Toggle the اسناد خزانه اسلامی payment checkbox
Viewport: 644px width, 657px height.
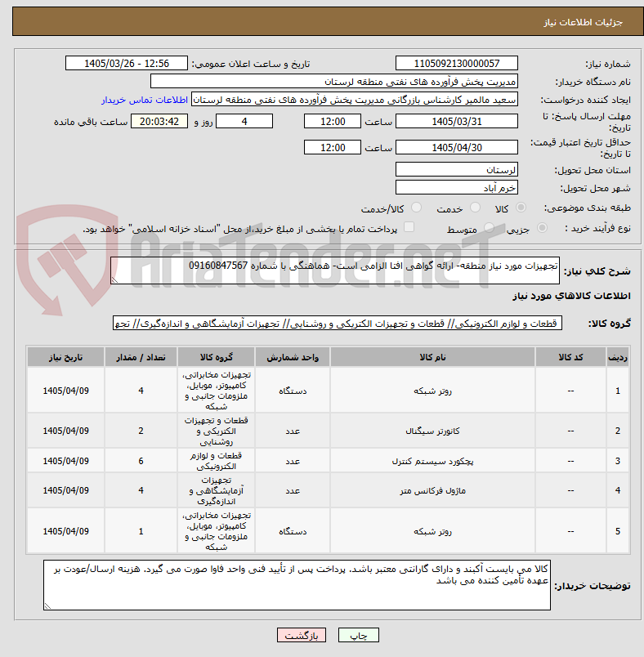[x=409, y=227]
